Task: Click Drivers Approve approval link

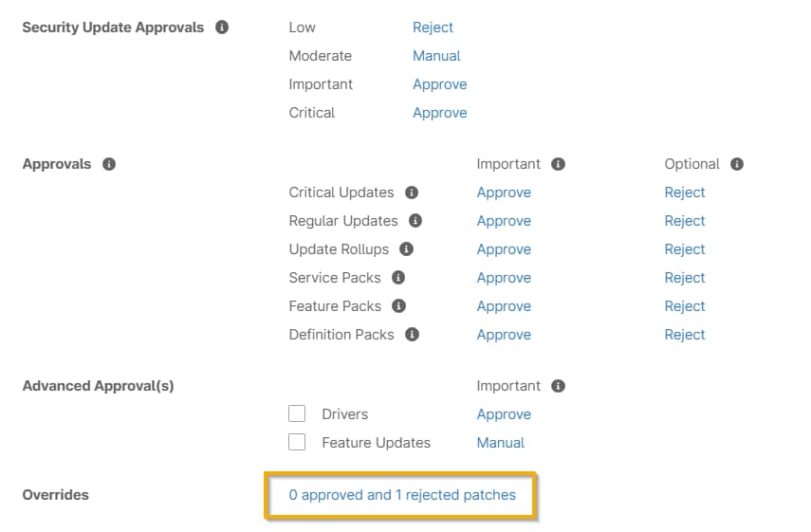Action: [504, 414]
